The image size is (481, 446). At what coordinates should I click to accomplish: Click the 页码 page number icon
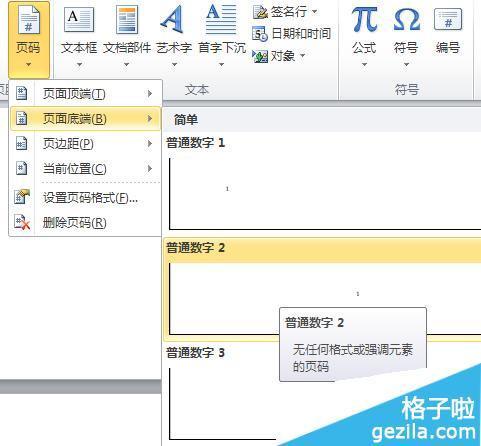[29, 20]
